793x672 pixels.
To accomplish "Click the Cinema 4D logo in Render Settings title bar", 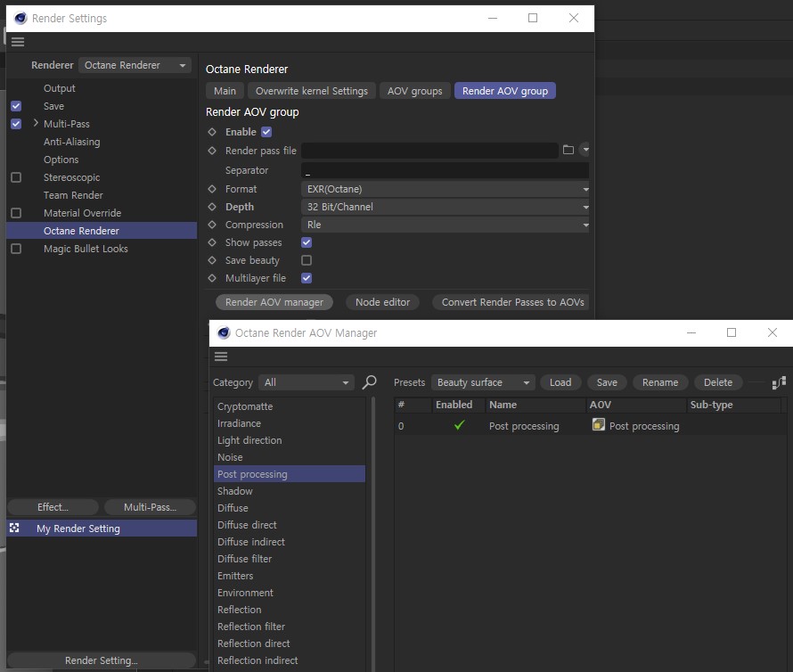I will click(x=20, y=18).
